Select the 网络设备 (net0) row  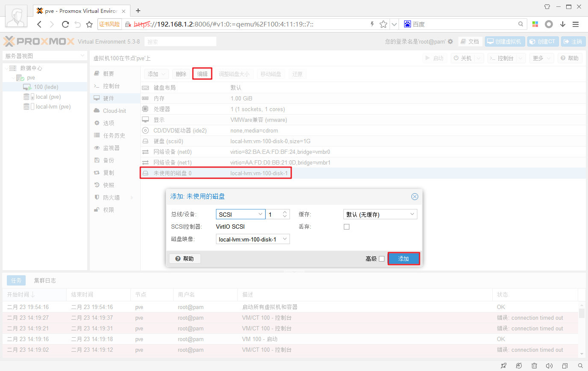coord(363,152)
